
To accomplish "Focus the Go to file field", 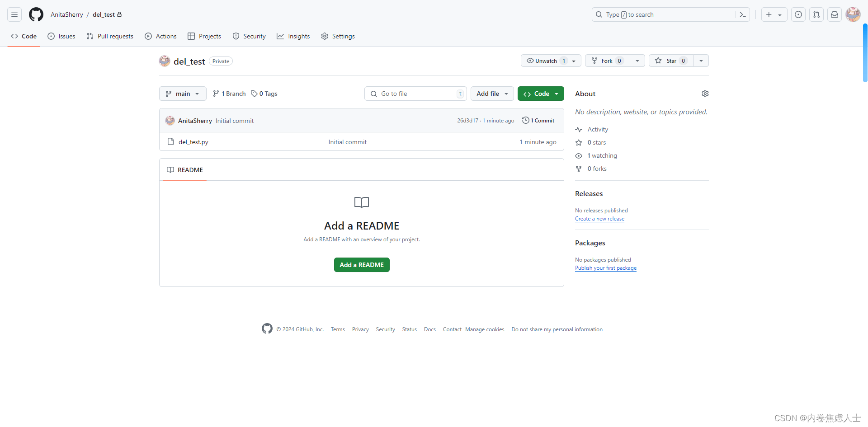I will coord(415,94).
